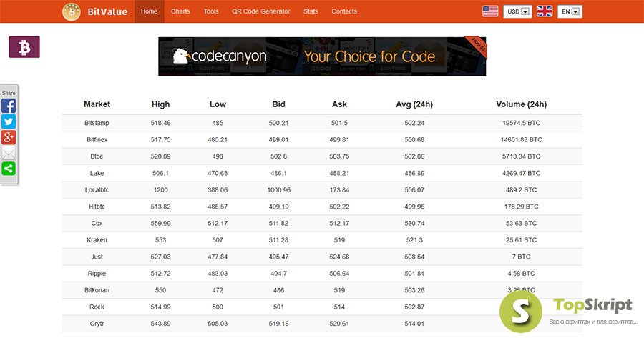
Task: Click the Bid column header
Action: [x=278, y=104]
